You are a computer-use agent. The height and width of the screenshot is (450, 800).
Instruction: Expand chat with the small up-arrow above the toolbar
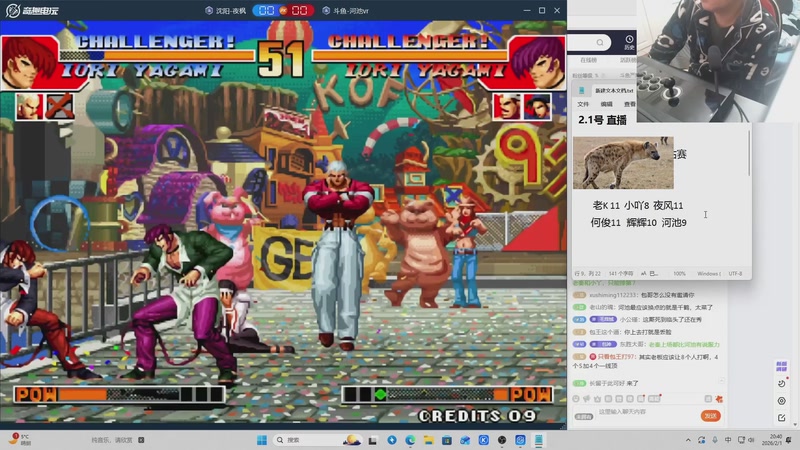tap(722, 381)
